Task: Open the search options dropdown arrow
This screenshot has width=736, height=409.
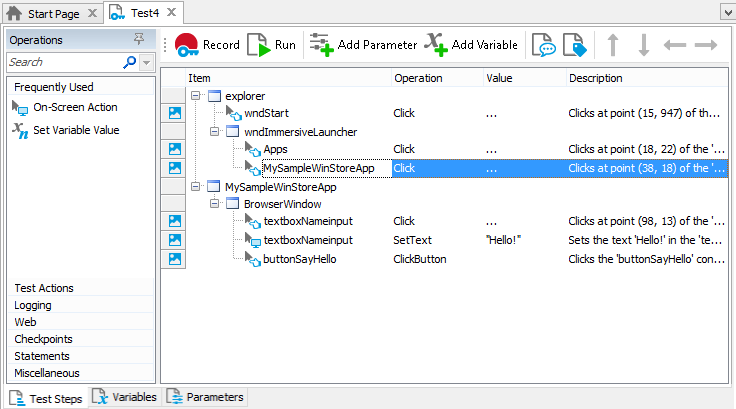Action: (x=146, y=62)
